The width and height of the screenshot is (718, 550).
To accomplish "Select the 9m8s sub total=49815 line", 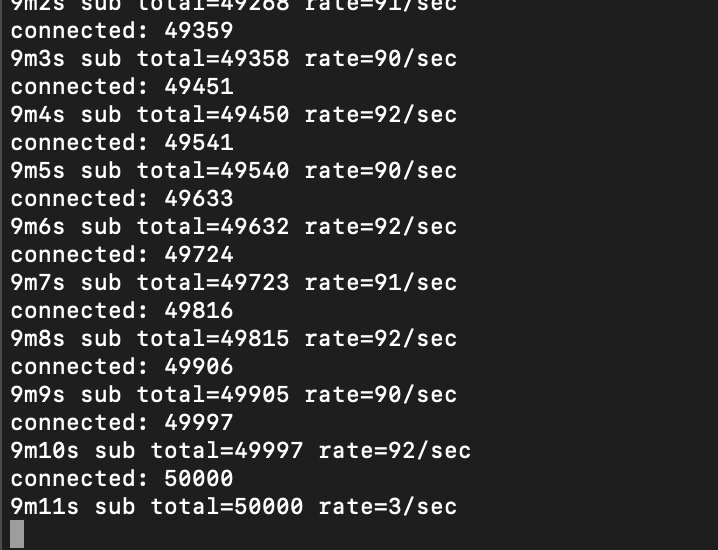I will tap(234, 339).
